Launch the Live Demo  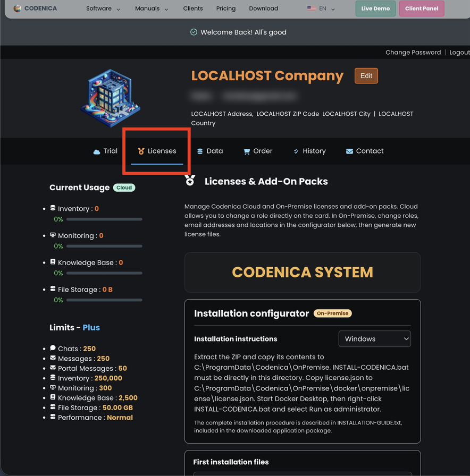[375, 8]
